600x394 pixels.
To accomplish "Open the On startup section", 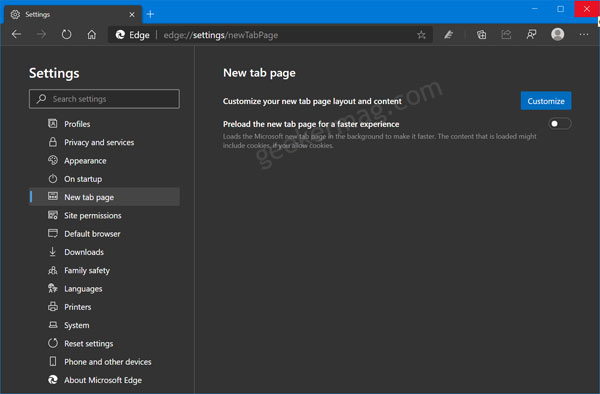I will pos(104,179).
